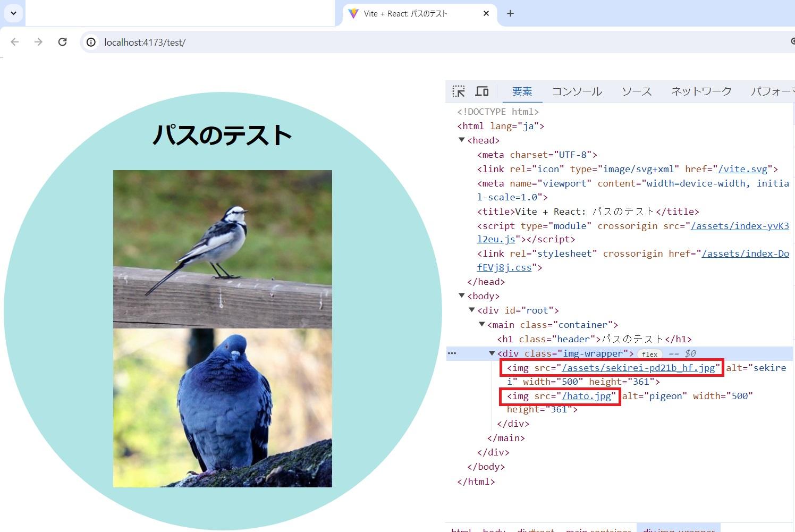795x532 pixels.
Task: Switch to the コンソール tab
Action: pyautogui.click(x=577, y=91)
